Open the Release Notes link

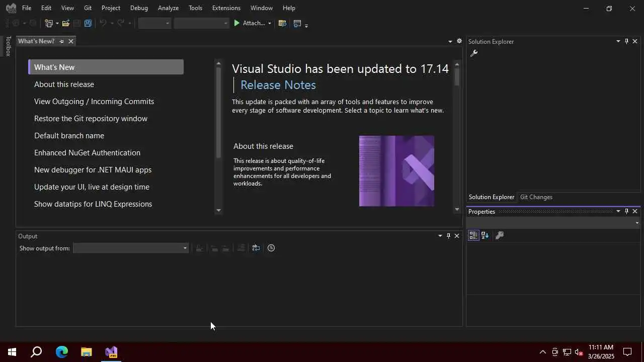click(x=278, y=85)
